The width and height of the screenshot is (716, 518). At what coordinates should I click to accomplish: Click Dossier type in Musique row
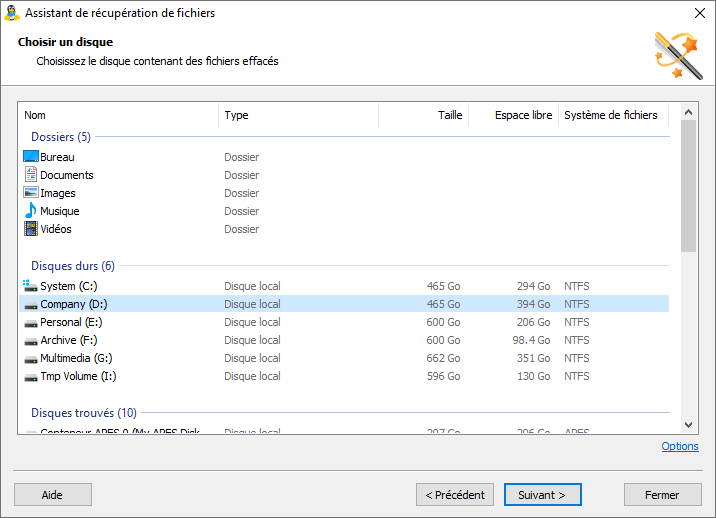pyautogui.click(x=242, y=211)
